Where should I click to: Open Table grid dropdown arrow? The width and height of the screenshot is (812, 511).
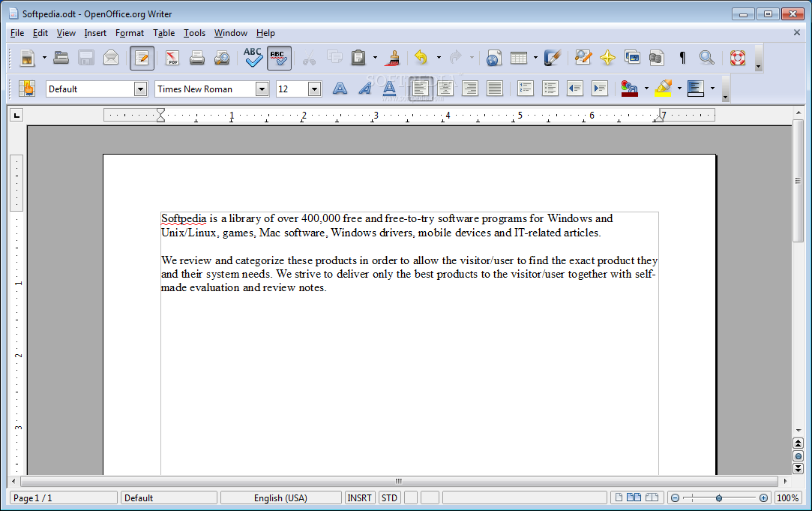[x=535, y=58]
